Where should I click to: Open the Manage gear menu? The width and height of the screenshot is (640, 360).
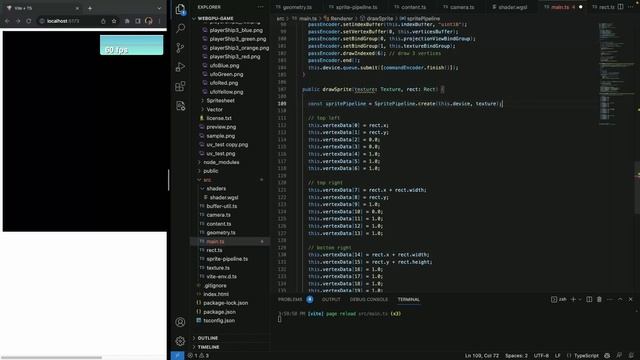pyautogui.click(x=180, y=341)
